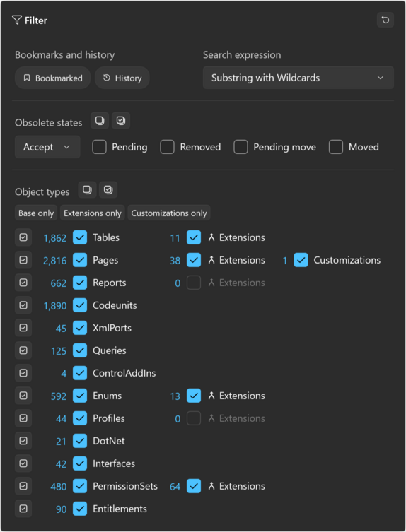Check all object types icon button

[x=108, y=189]
